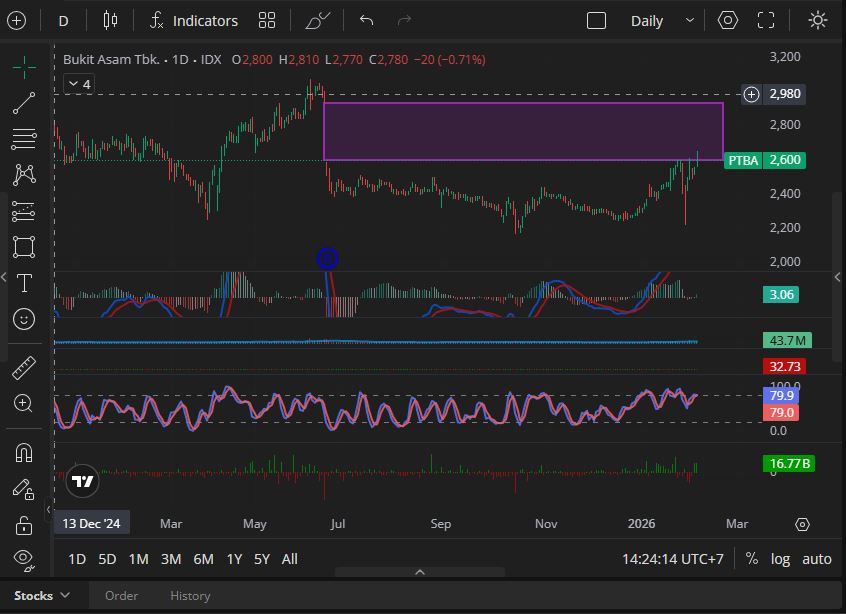Viewport: 846px width, 614px height.
Task: Open the candlestick chart type selector
Action: coord(110,20)
